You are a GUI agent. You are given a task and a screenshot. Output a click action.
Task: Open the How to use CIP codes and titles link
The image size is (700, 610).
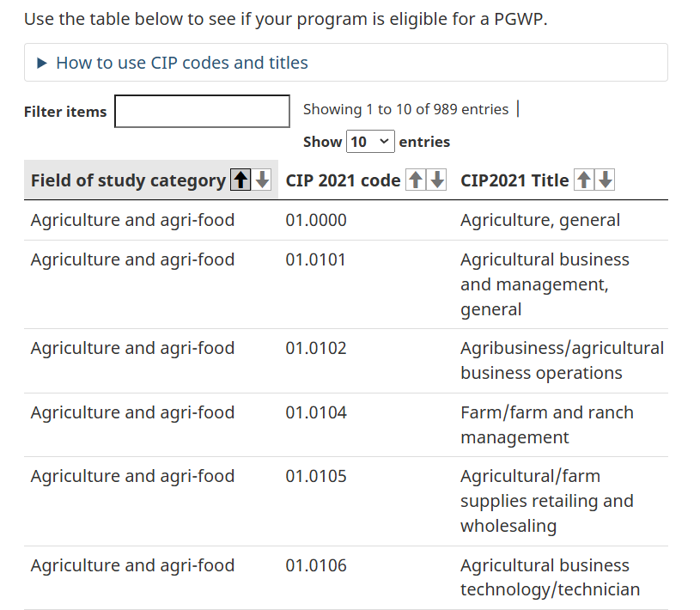[x=182, y=63]
